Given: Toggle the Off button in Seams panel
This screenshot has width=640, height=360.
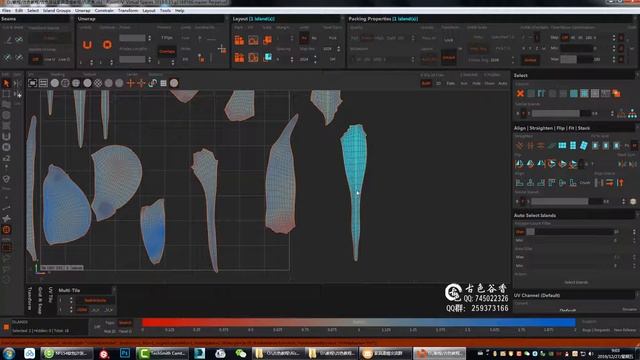Looking at the screenshot, I should pos(36,59).
